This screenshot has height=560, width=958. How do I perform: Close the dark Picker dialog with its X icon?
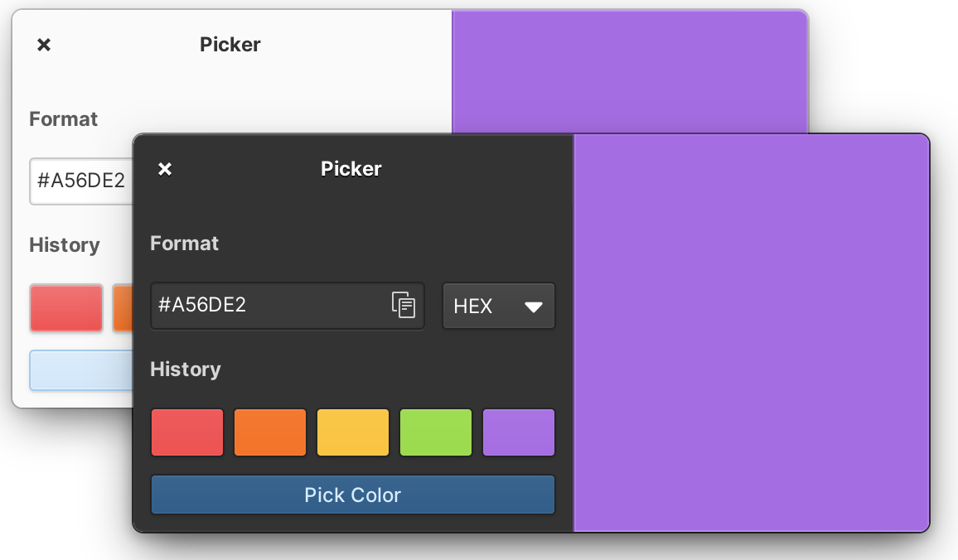click(x=164, y=168)
